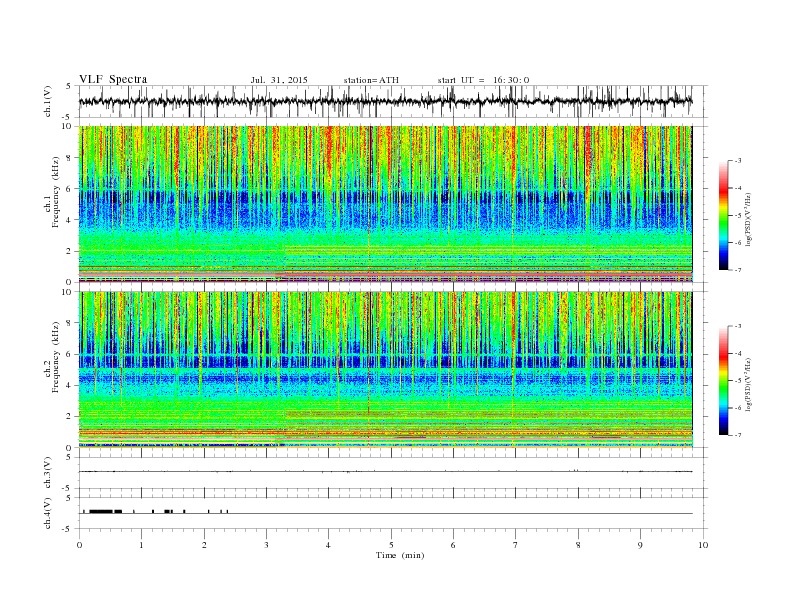Click the "-3" label on ch.1 color bar
The image size is (792, 612).
[738, 161]
